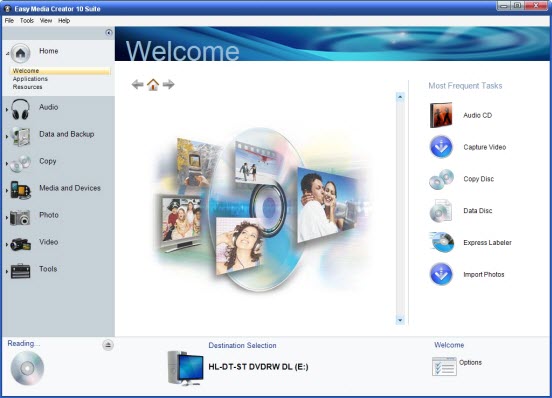552x398 pixels.
Task: Select Resources under Home
Action: tap(27, 87)
